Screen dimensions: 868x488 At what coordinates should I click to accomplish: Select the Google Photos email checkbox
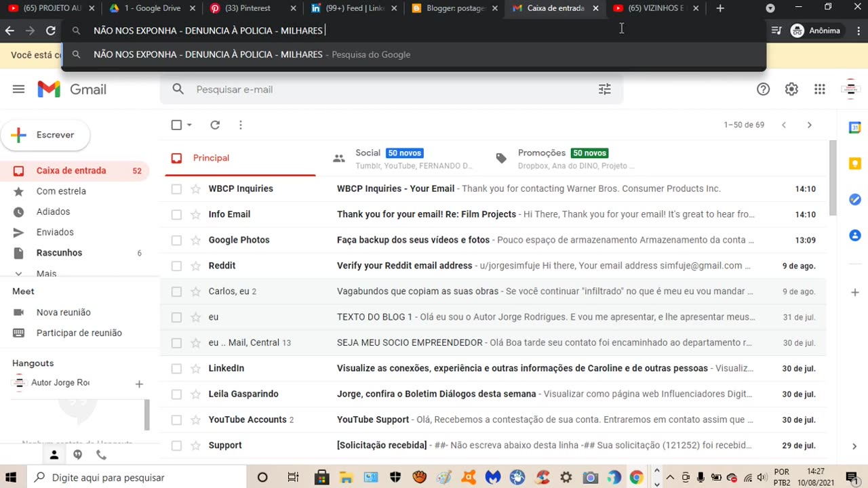tap(176, 240)
